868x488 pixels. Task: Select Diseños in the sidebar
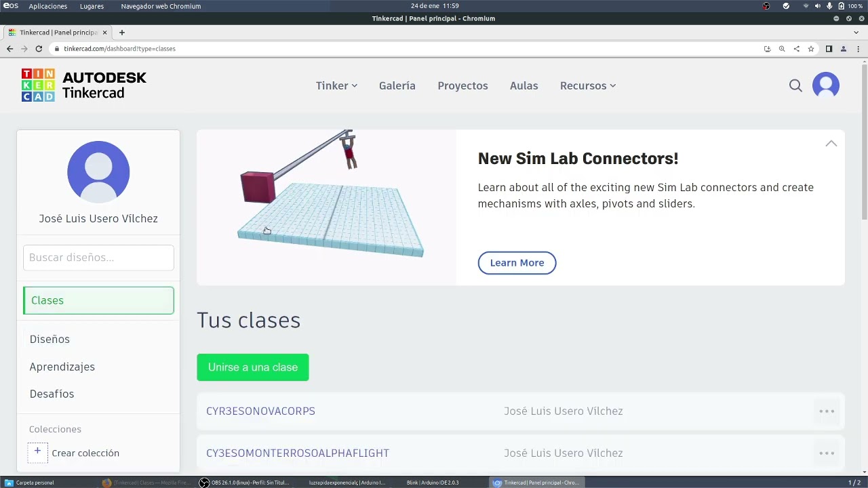[50, 339]
